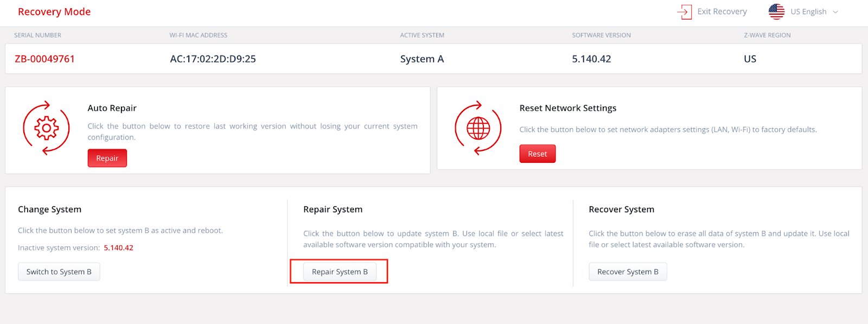
Task: Click the Auto Repair heading
Action: pyautogui.click(x=112, y=108)
